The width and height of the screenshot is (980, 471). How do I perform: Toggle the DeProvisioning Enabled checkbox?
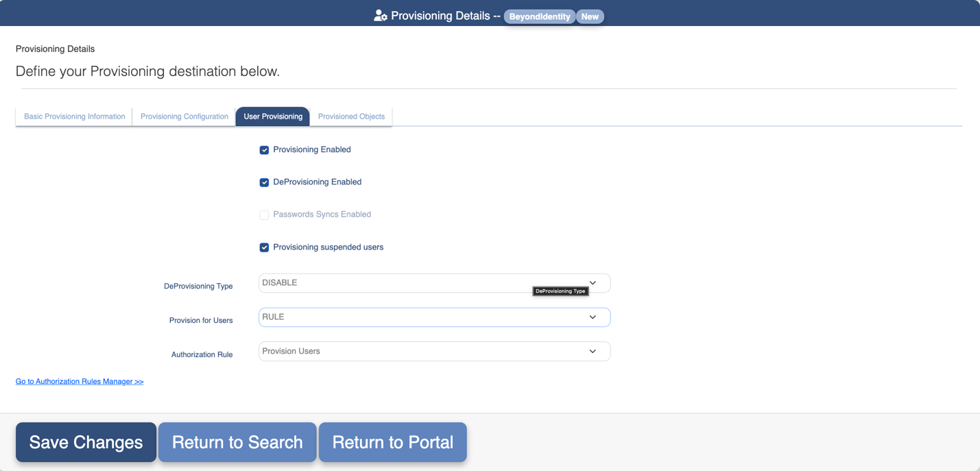pos(264,182)
